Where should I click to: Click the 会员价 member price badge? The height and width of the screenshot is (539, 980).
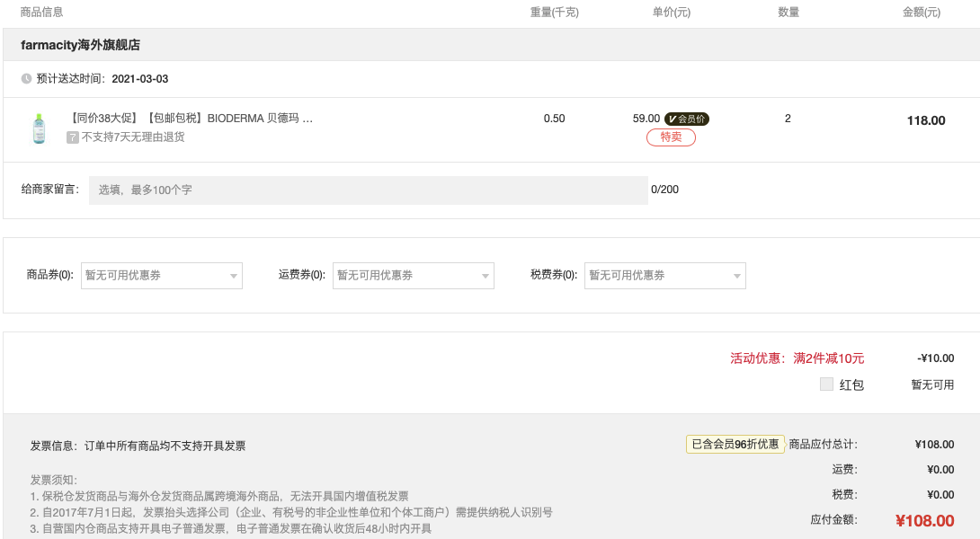click(686, 119)
